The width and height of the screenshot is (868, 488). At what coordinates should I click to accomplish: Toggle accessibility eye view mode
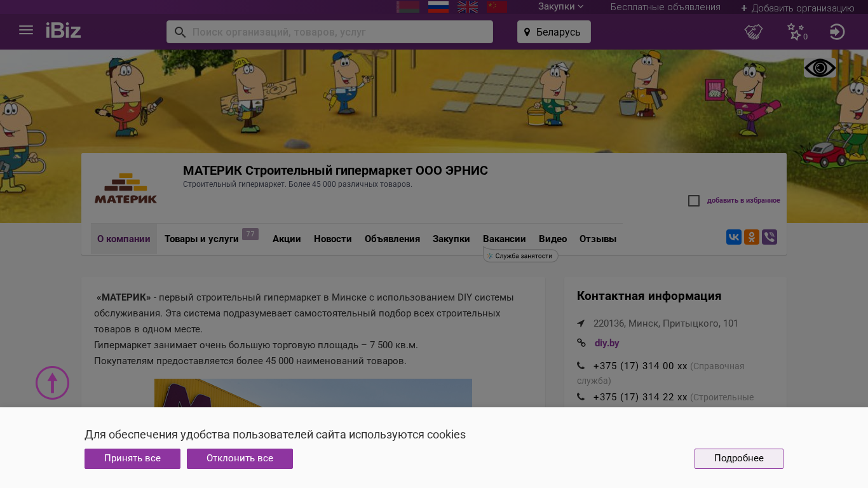coord(820,67)
